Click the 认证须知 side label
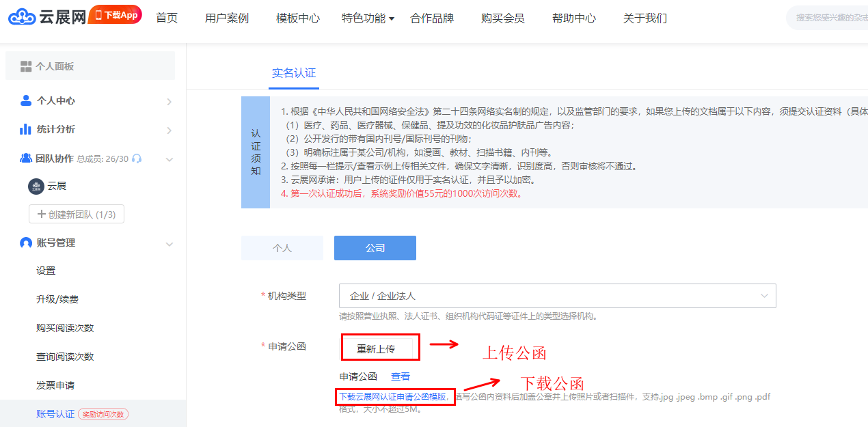This screenshot has width=868, height=427. tap(256, 152)
